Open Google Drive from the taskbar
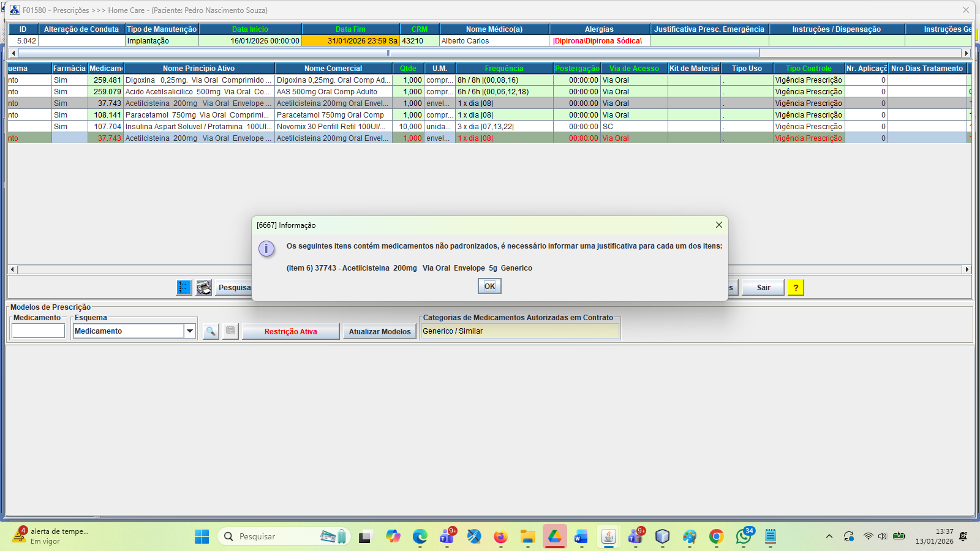 point(554,537)
